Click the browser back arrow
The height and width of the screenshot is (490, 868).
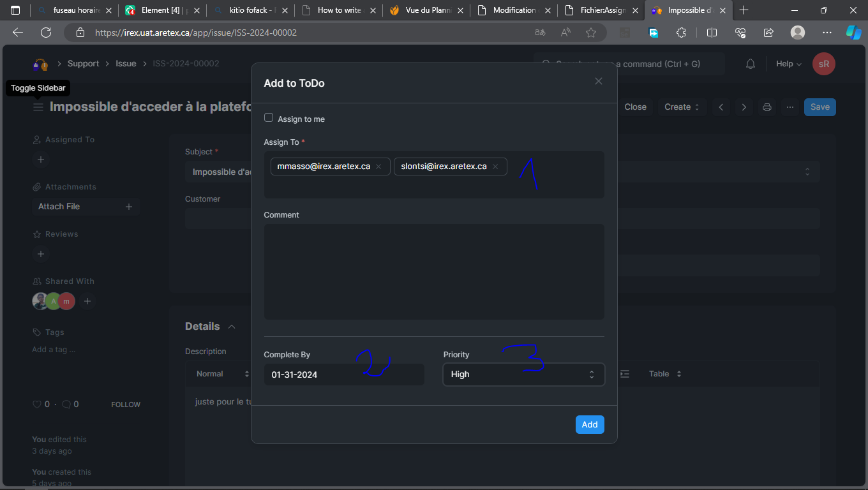coord(18,33)
